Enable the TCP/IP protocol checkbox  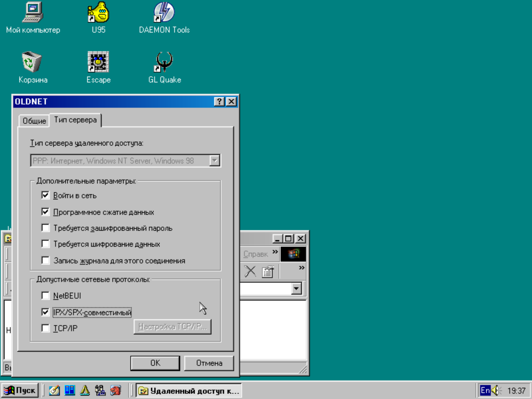click(x=45, y=328)
